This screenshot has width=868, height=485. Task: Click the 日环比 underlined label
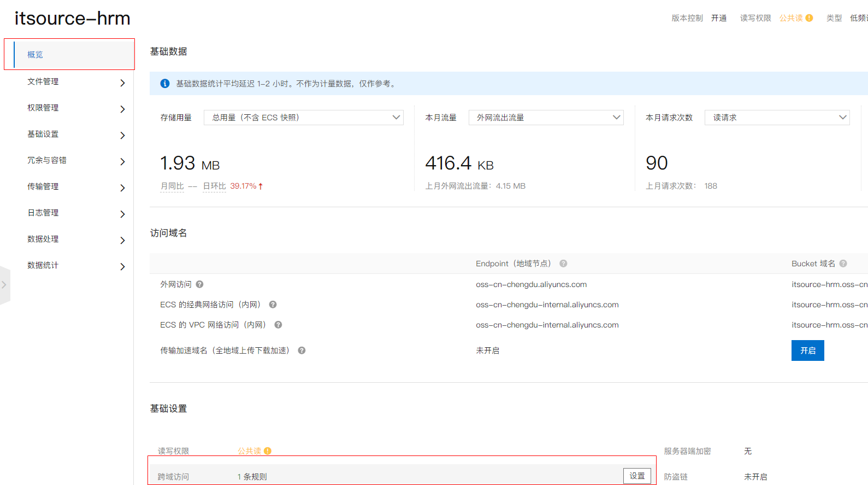(214, 186)
